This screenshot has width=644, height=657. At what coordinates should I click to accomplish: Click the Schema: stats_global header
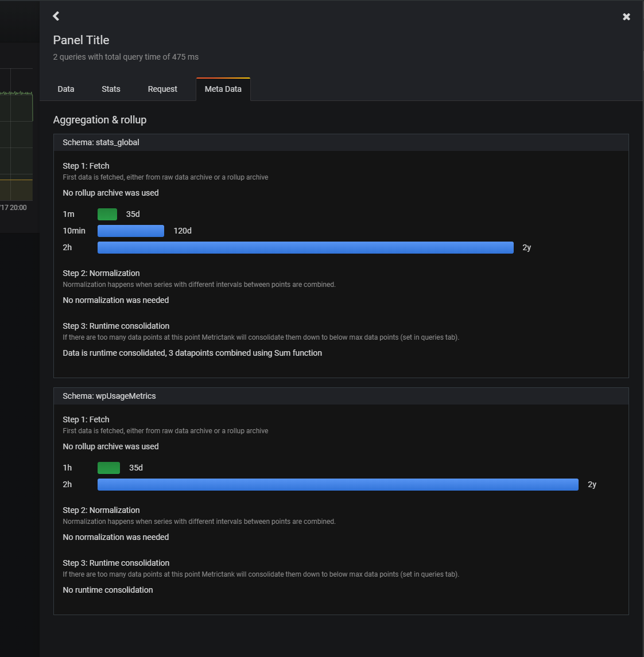[101, 142]
